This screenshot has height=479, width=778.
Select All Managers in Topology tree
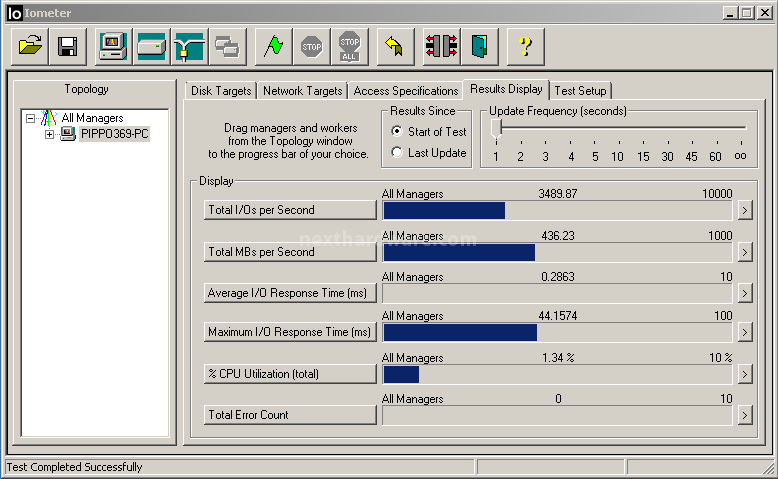(92, 118)
